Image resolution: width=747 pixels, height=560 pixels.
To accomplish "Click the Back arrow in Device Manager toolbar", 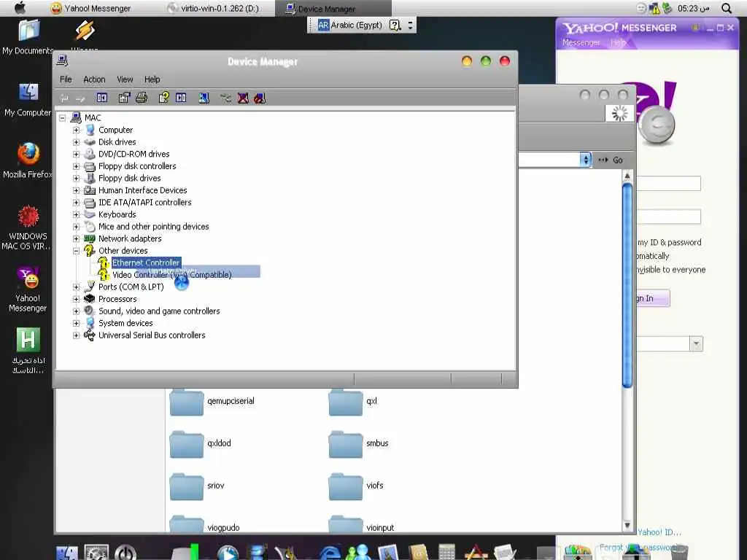I will [64, 98].
